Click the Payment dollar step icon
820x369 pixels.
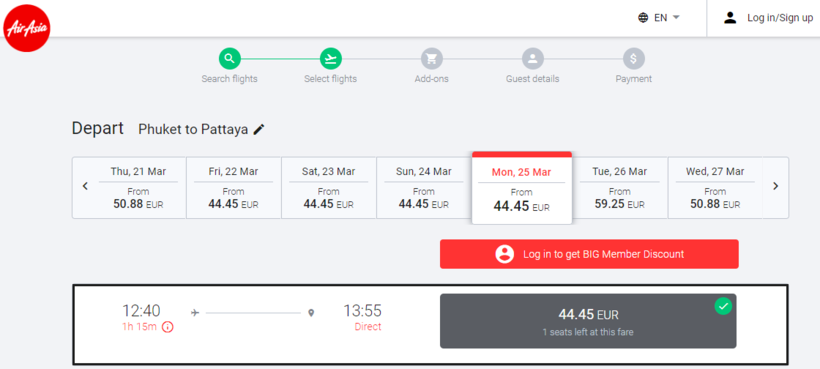pos(633,59)
